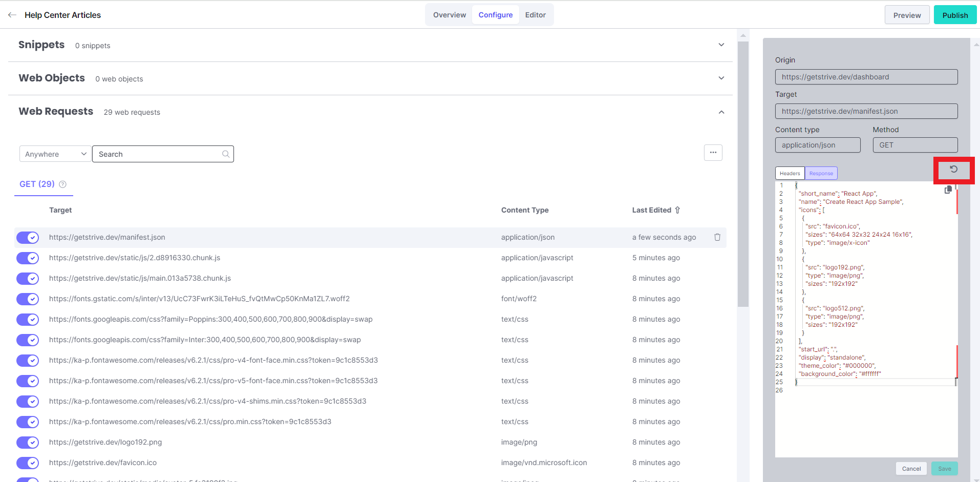
Task: Click the '5 minutes ago' last edited cell
Action: click(x=656, y=258)
